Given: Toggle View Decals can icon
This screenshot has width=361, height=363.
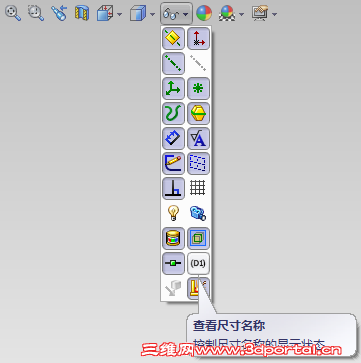Looking at the screenshot, I should click(x=173, y=238).
